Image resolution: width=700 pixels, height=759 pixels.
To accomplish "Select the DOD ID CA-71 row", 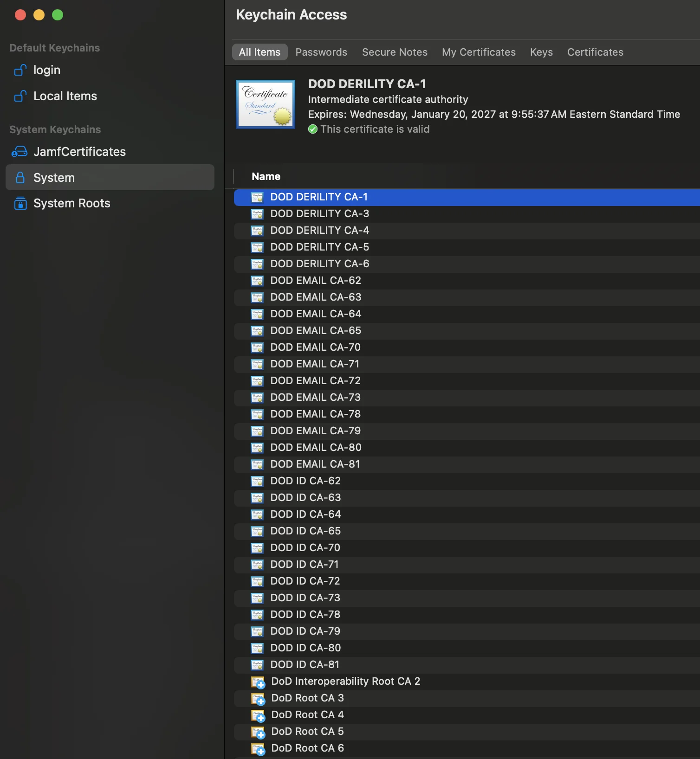I will 467,565.
